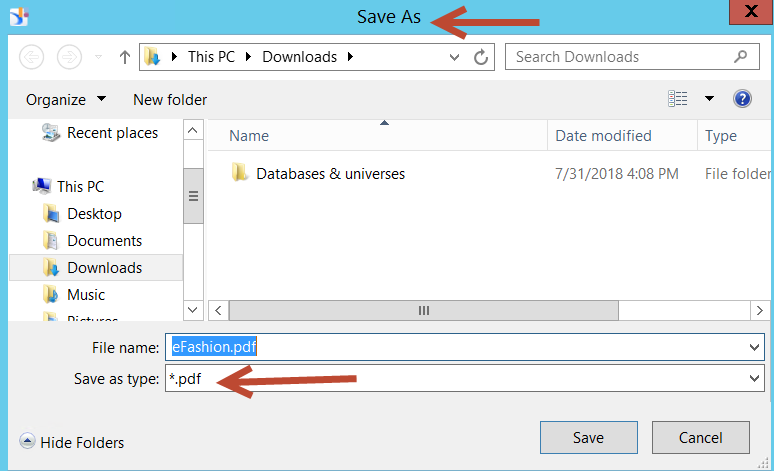Change view with the view layout icon
Image resolution: width=774 pixels, height=471 pixels.
coord(678,99)
